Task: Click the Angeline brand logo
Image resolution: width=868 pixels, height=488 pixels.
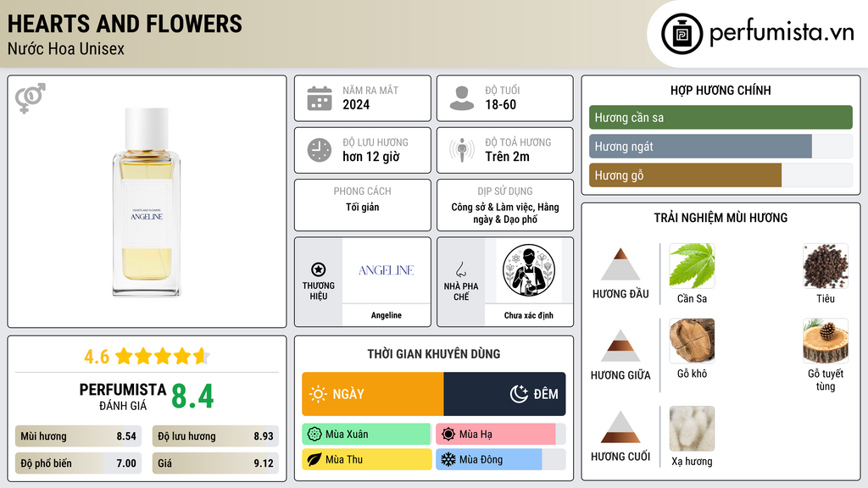Action: tap(387, 270)
